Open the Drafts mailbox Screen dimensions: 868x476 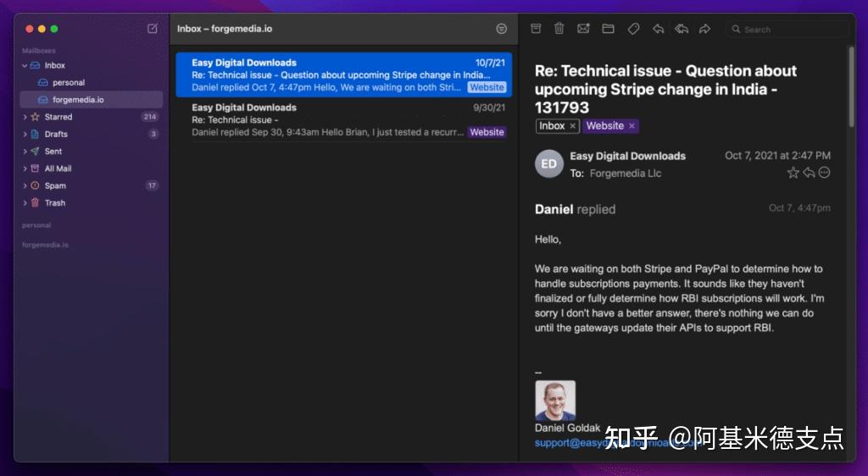(92, 135)
